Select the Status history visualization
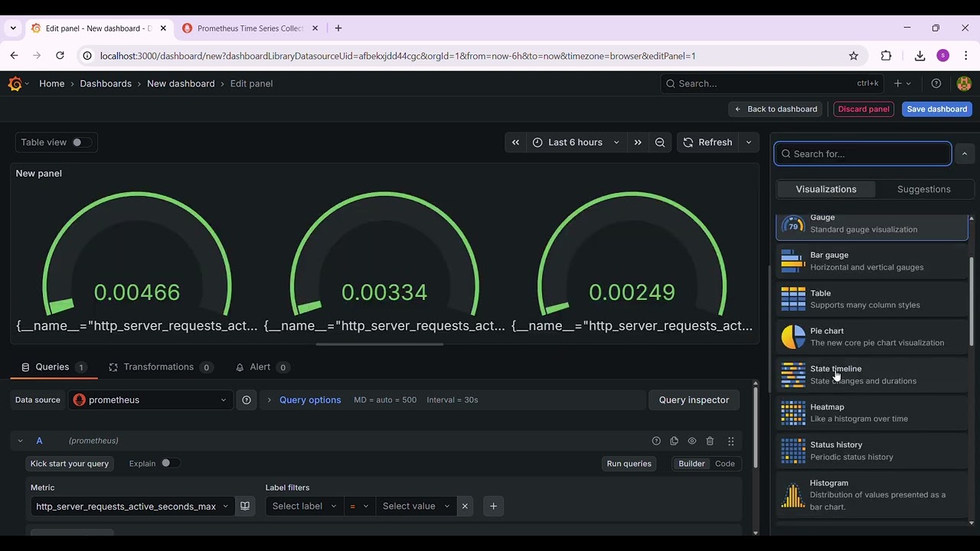The height and width of the screenshot is (551, 980). 872,451
